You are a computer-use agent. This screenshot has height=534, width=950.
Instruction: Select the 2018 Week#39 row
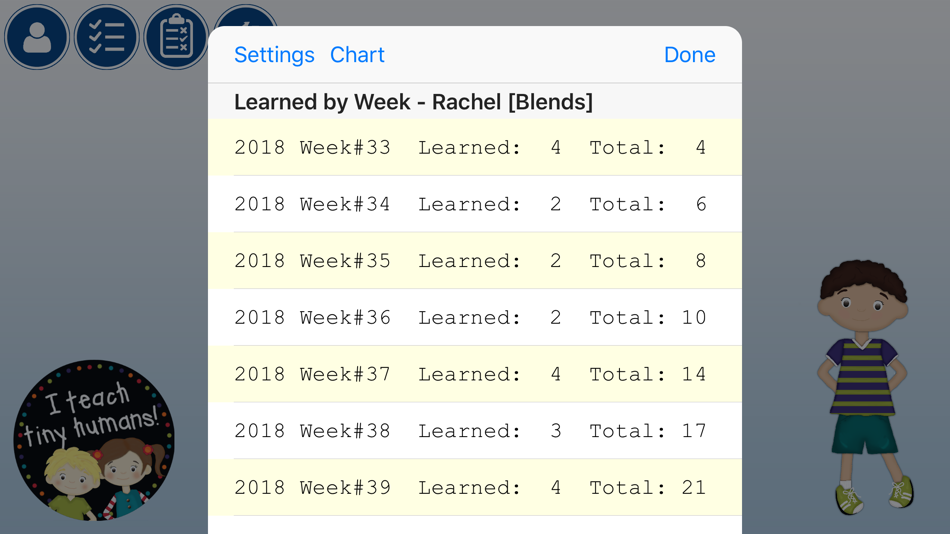pyautogui.click(x=474, y=488)
